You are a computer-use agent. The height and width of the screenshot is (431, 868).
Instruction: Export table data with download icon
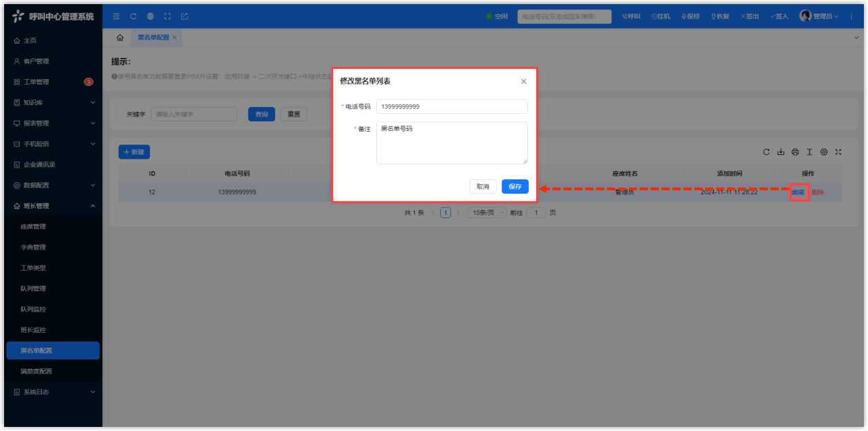781,152
